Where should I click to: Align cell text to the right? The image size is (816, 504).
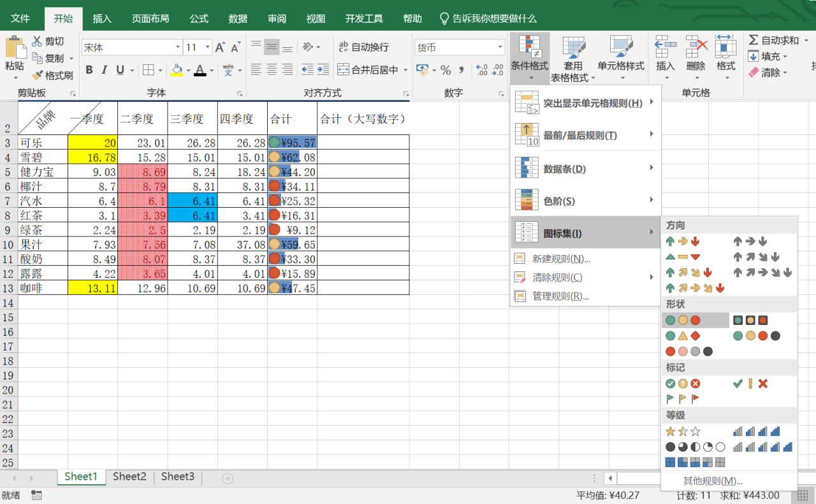tap(288, 69)
